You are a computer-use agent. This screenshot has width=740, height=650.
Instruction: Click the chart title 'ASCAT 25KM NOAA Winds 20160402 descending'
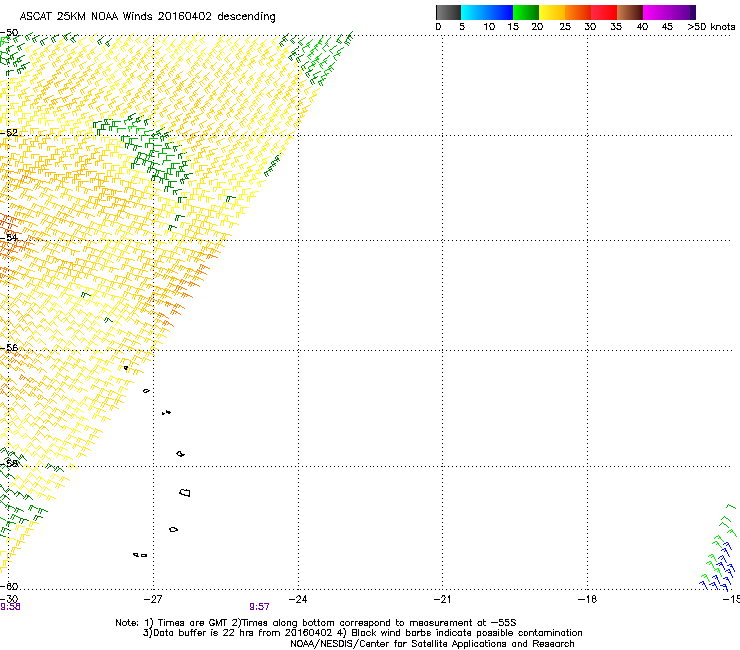[x=147, y=16]
